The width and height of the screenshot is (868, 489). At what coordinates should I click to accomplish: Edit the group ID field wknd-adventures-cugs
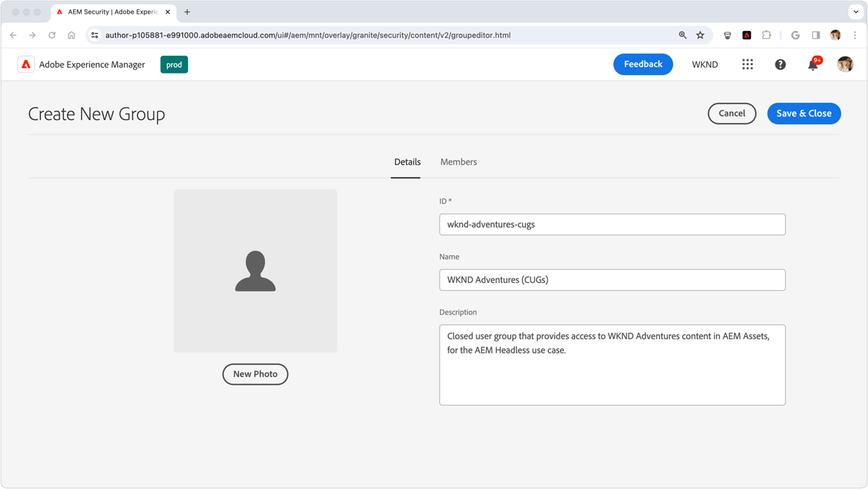pos(612,224)
